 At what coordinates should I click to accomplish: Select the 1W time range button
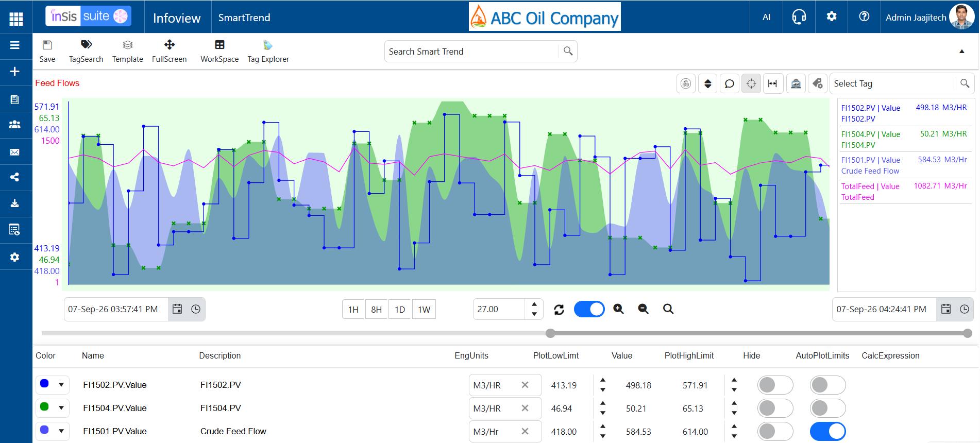[x=424, y=310]
